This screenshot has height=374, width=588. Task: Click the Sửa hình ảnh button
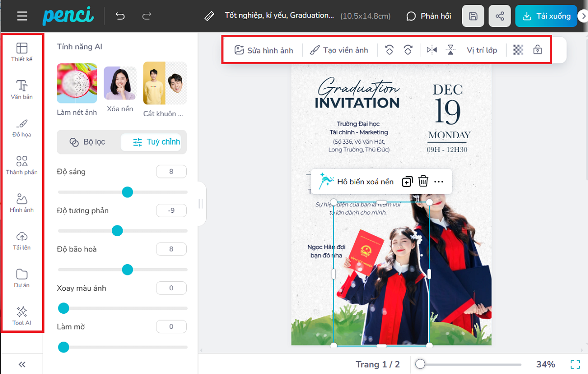[x=264, y=50]
